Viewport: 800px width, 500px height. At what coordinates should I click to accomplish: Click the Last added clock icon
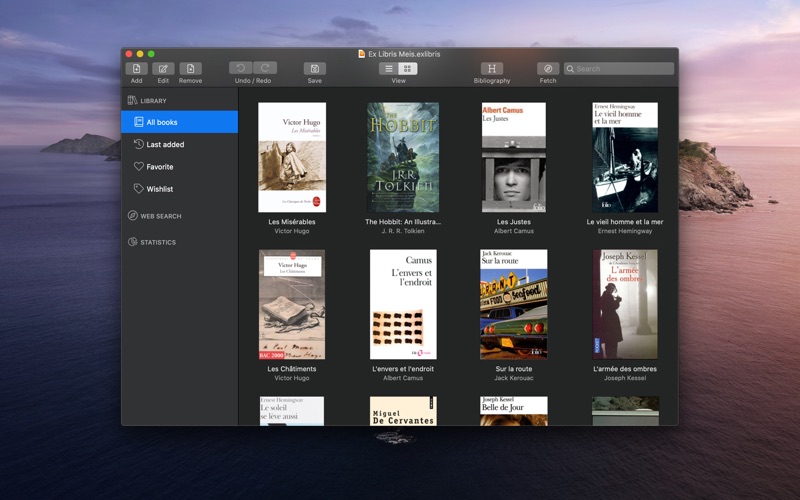coord(138,144)
